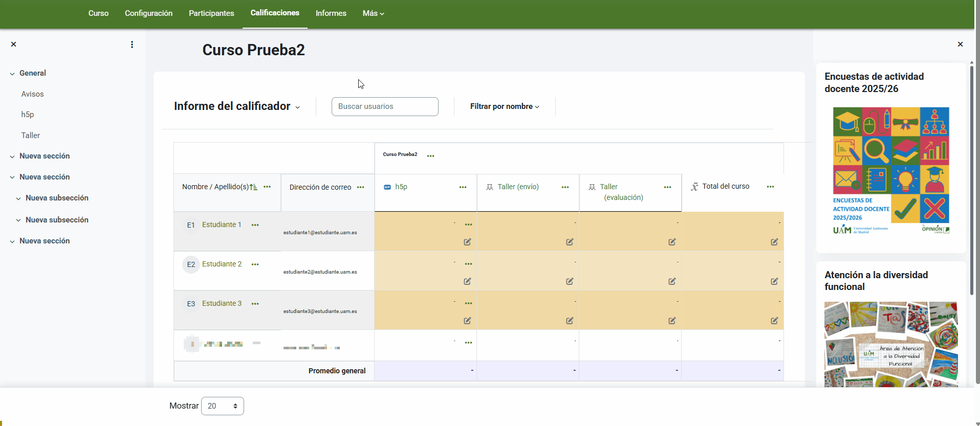Viewport: 980px width, 426px height.
Task: Open course index options menu
Action: point(132,44)
